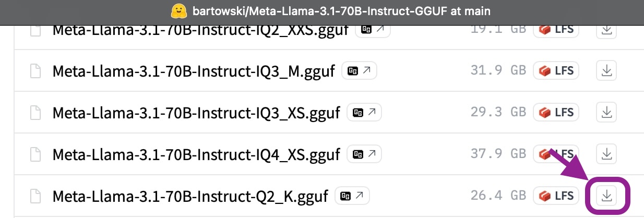The height and width of the screenshot is (218, 644).
Task: Download the IQ3_XS.gguf file
Action: click(606, 112)
